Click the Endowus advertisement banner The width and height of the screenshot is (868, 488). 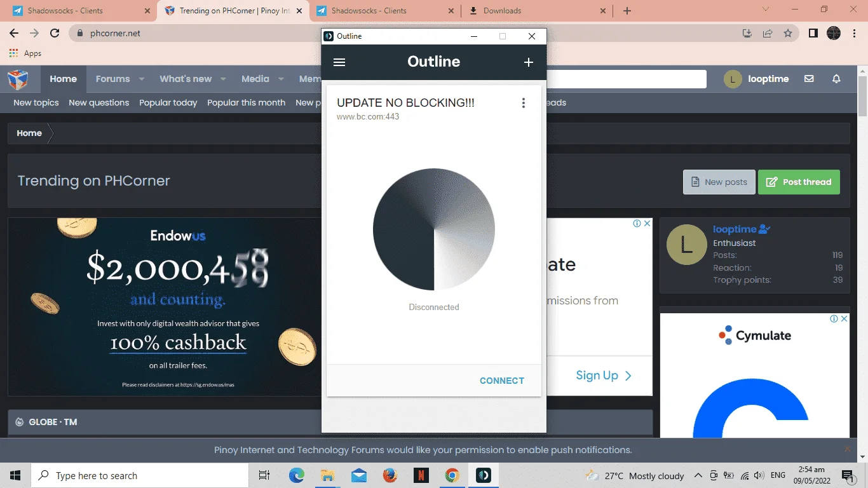coord(165,307)
